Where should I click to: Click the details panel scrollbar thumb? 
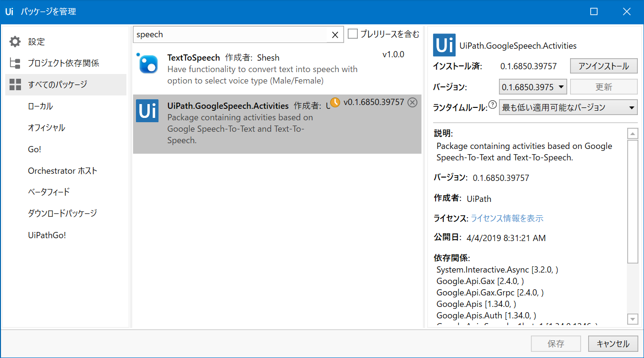[633, 201]
